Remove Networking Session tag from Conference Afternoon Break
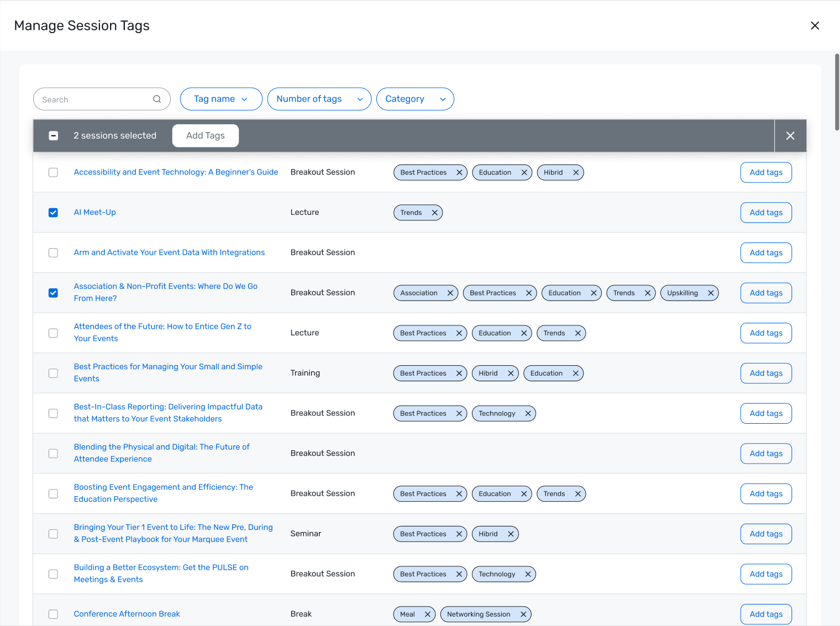This screenshot has height=626, width=840. [x=523, y=614]
